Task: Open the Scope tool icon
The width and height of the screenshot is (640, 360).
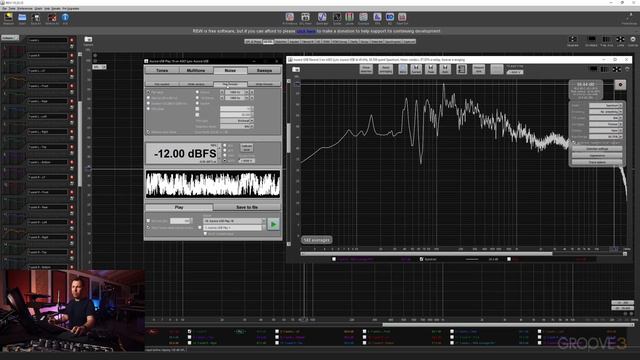Action: pos(337,17)
